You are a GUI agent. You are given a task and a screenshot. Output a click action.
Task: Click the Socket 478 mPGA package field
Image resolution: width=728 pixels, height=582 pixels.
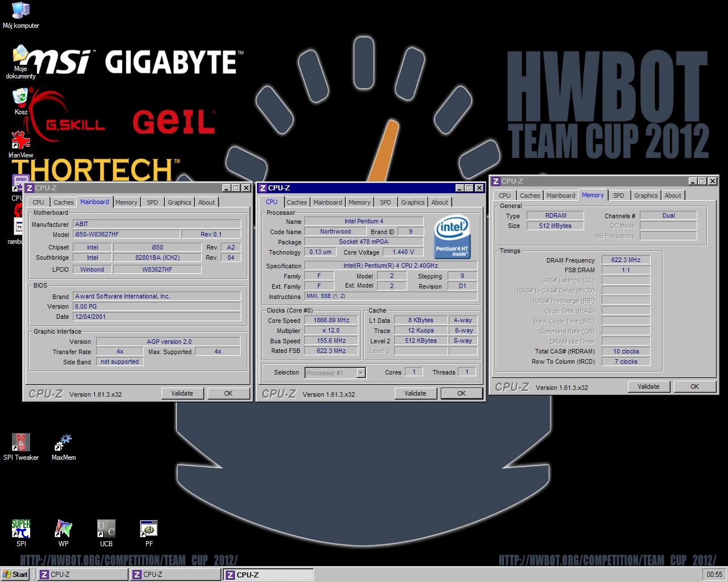364,242
